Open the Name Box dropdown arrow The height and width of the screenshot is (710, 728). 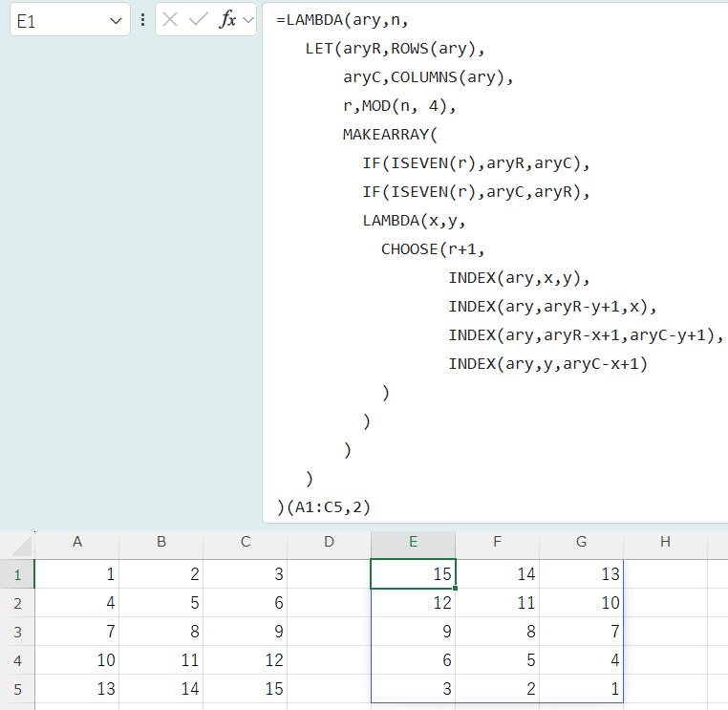pos(116,21)
